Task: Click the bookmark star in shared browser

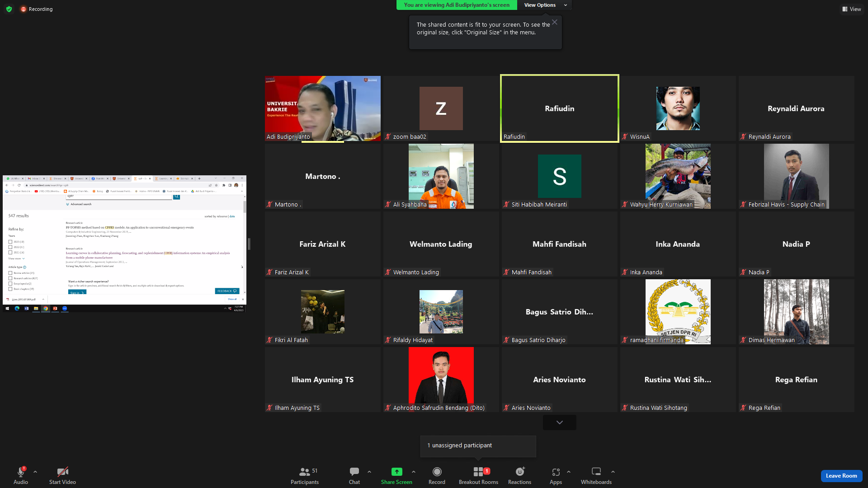Action: (217, 185)
